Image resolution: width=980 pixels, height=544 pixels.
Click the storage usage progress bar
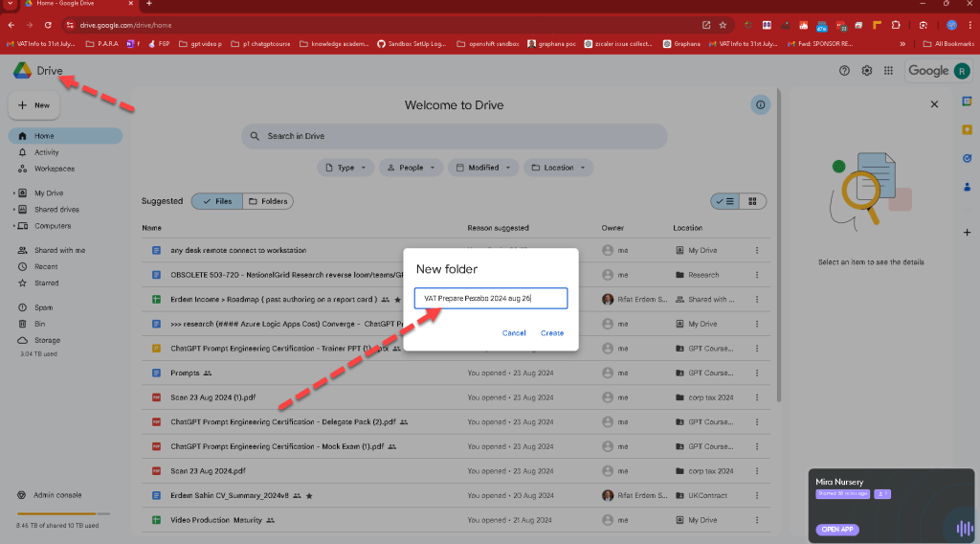tap(64, 514)
